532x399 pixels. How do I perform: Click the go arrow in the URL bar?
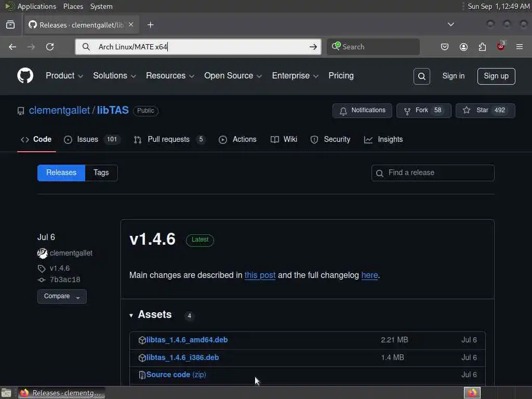coord(313,47)
